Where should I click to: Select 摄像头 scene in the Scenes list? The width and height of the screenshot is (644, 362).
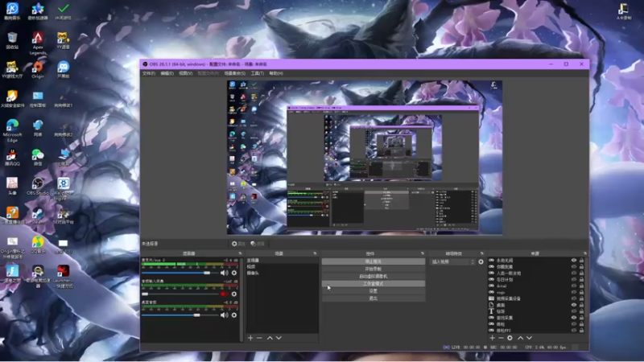[x=283, y=273]
